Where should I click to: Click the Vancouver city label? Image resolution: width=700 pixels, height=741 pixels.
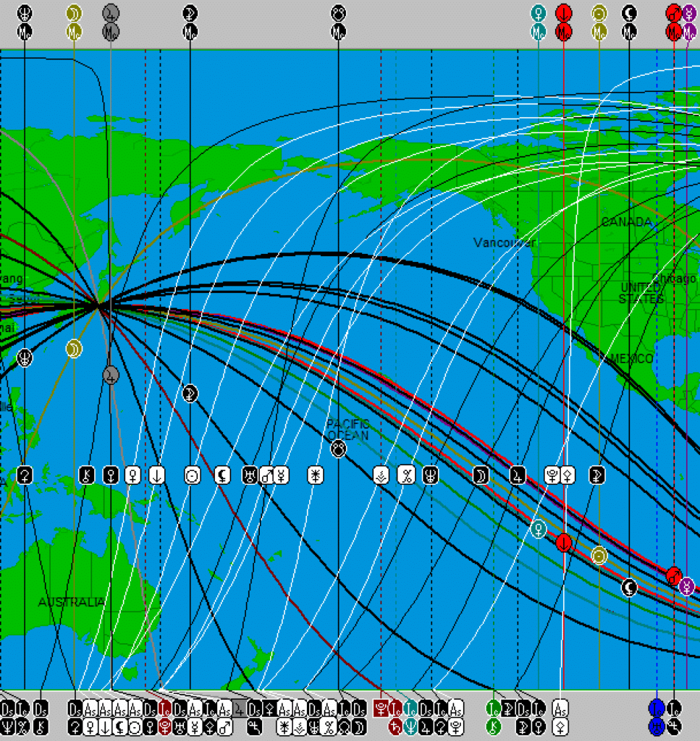[505, 242]
